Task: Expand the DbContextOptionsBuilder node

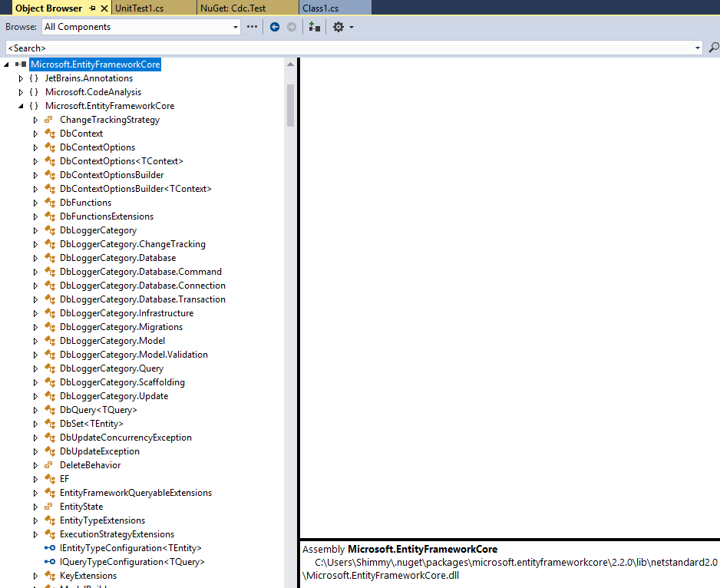Action: pos(35,174)
